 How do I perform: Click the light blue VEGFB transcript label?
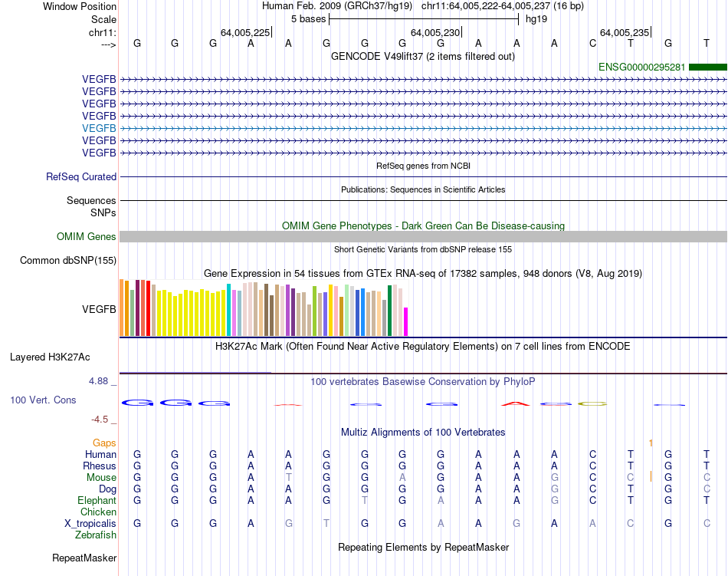point(99,128)
